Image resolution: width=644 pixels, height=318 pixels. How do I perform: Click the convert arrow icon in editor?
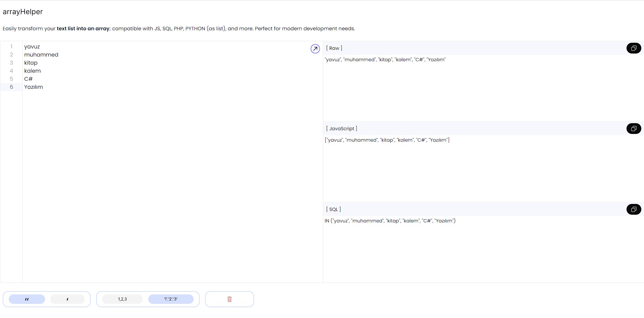315,49
